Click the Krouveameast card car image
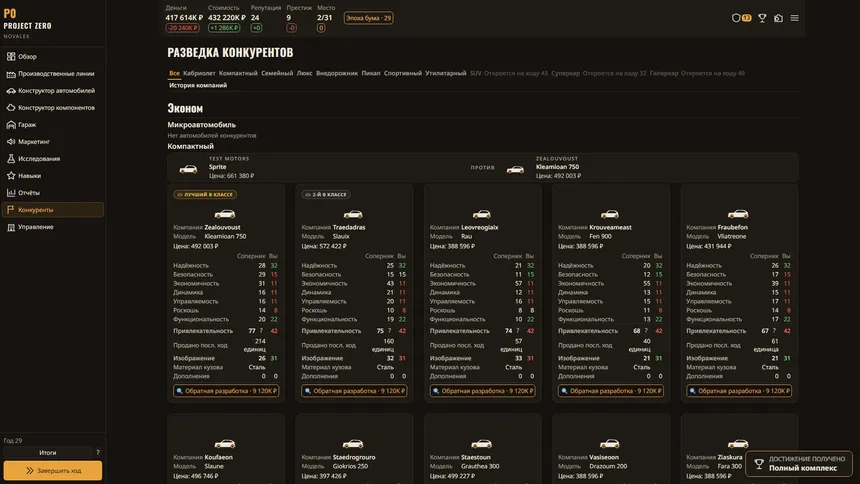This screenshot has width=860, height=484. [610, 214]
